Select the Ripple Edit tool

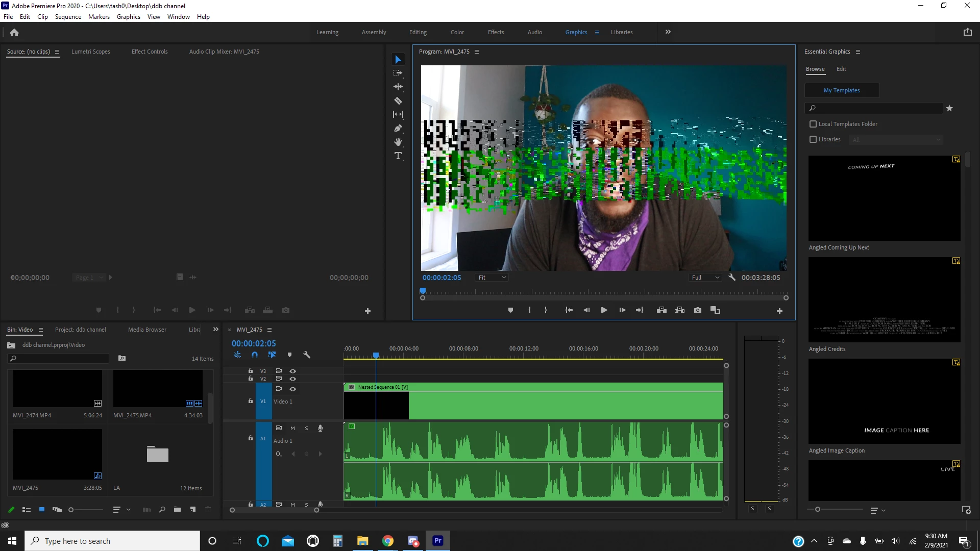[398, 87]
